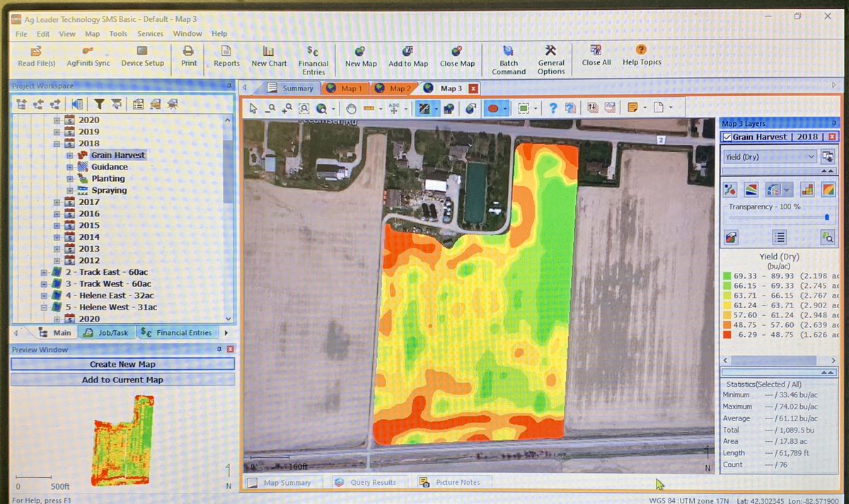Viewport: 849px width, 504px height.
Task: Click the contour map style icon
Action: pos(751,189)
